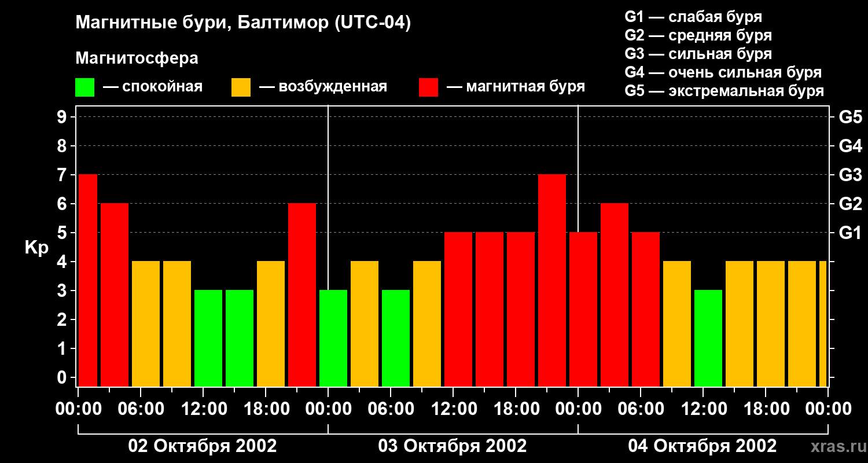Image resolution: width=868 pixels, height=463 pixels.
Task: Click 'G5 — экстремальная буря' legend line
Action: pyautogui.click(x=724, y=91)
